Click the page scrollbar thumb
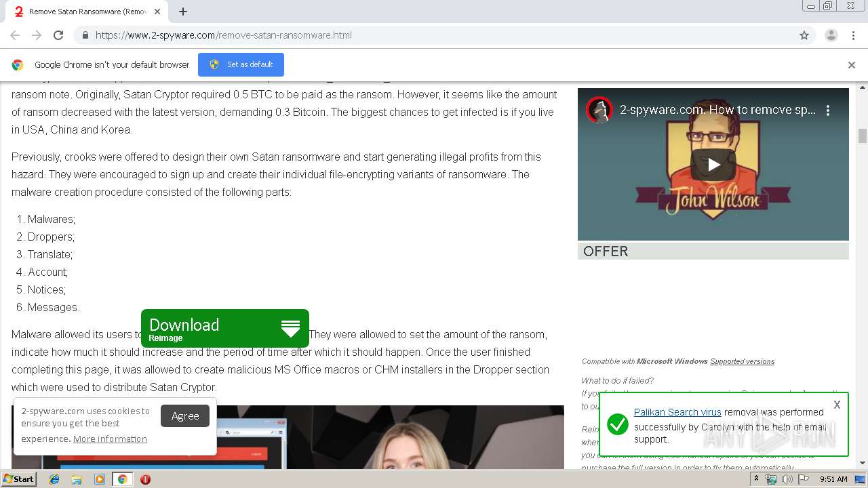Viewport: 868px width, 488px height. (x=863, y=136)
